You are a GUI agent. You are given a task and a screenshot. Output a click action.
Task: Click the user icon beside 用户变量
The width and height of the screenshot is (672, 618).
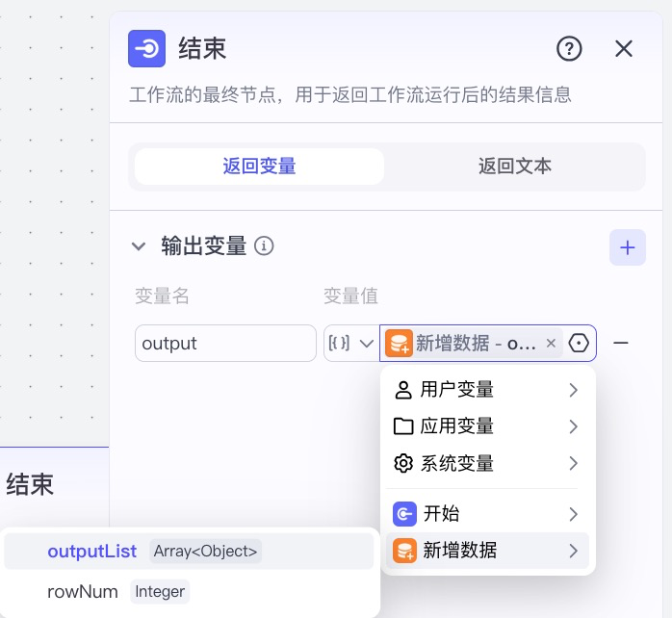pos(403,390)
